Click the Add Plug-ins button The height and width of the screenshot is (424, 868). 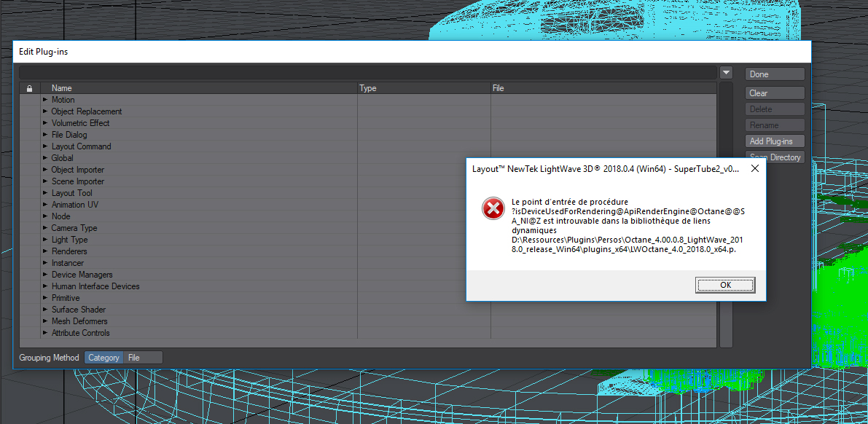click(775, 141)
